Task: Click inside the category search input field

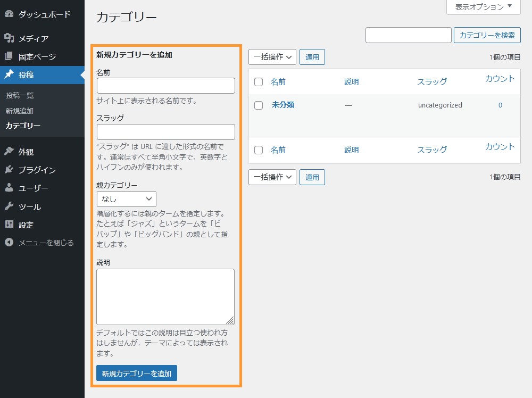Action: [x=408, y=35]
